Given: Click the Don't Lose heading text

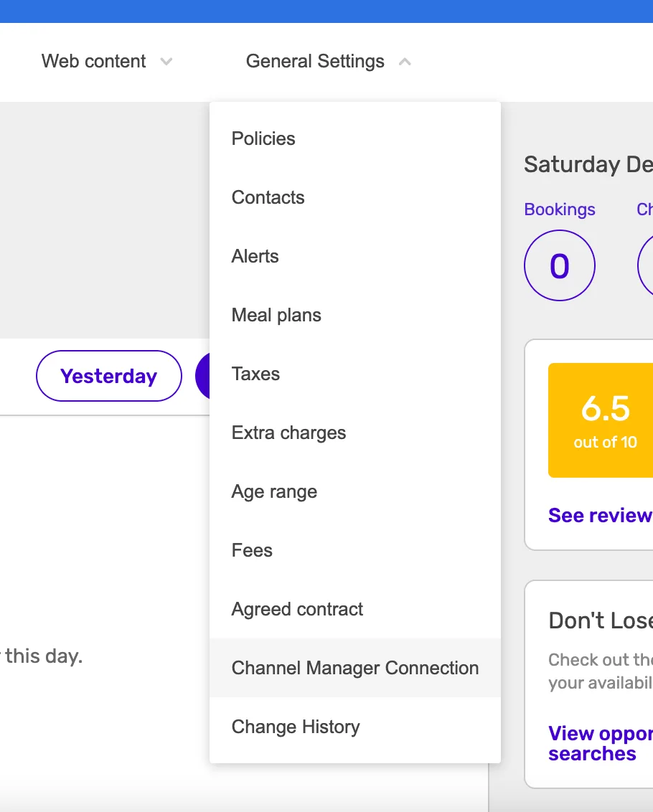Looking at the screenshot, I should click(x=601, y=620).
